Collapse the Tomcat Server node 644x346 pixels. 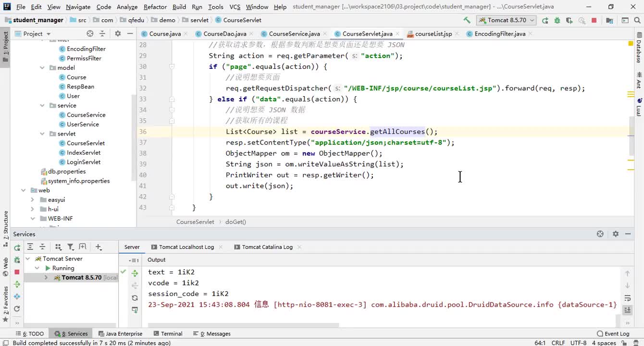click(27, 259)
